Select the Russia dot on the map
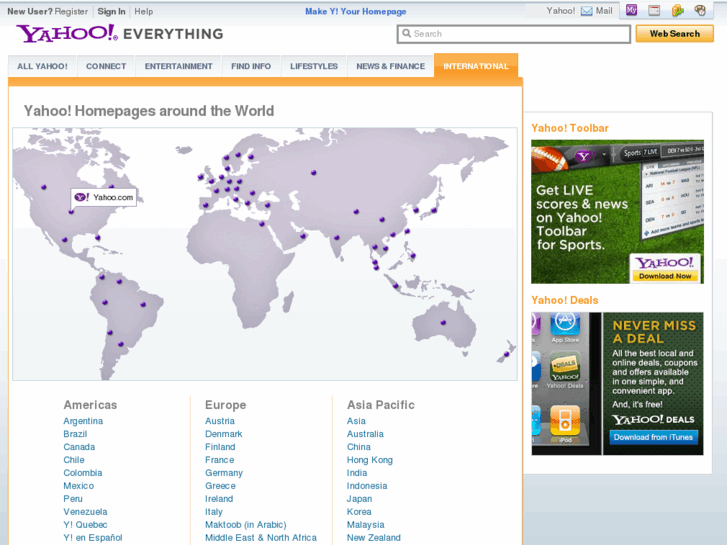 pos(314,173)
